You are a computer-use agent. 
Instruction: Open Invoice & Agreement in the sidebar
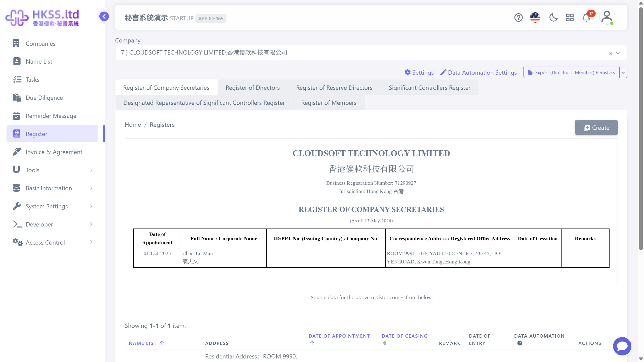point(52,152)
